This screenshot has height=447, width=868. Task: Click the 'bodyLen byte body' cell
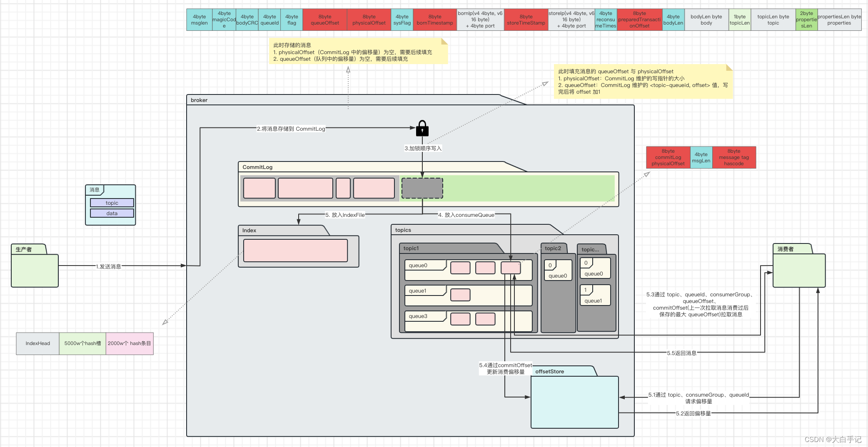pyautogui.click(x=706, y=20)
